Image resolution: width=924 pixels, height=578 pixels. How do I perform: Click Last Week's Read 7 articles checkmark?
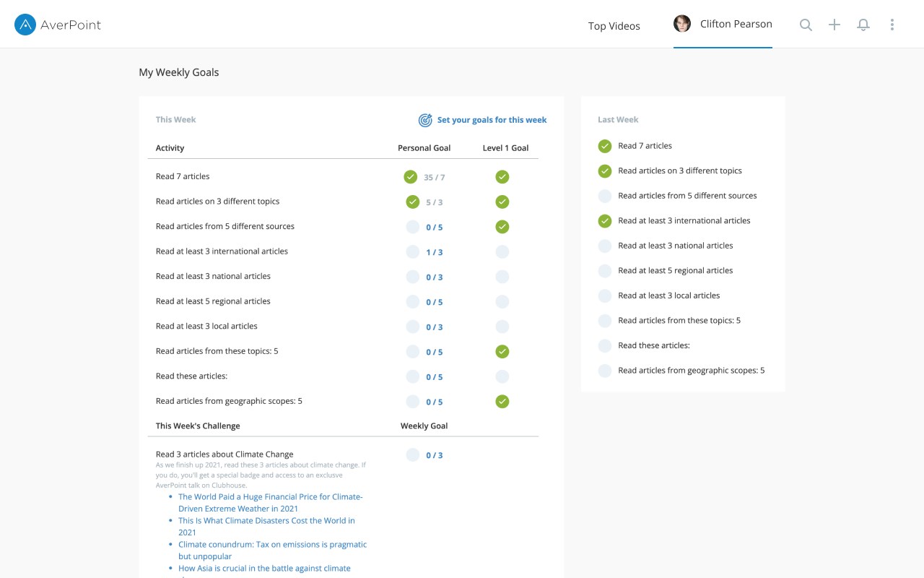pyautogui.click(x=605, y=146)
